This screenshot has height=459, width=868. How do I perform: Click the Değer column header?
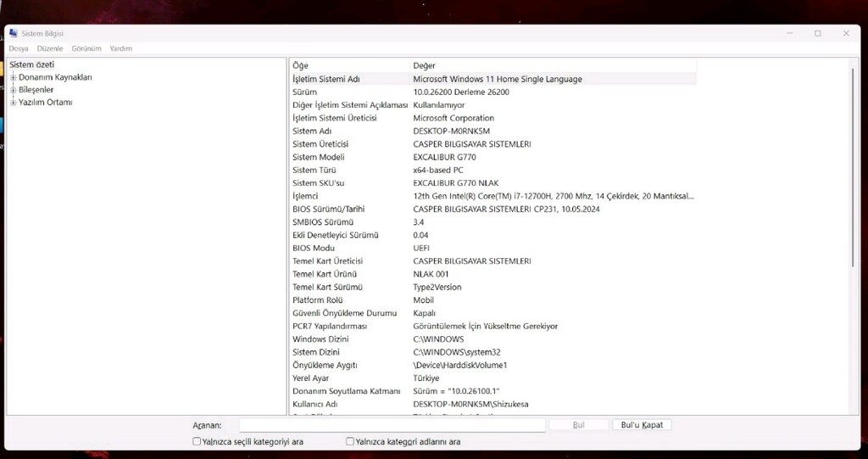[554, 65]
